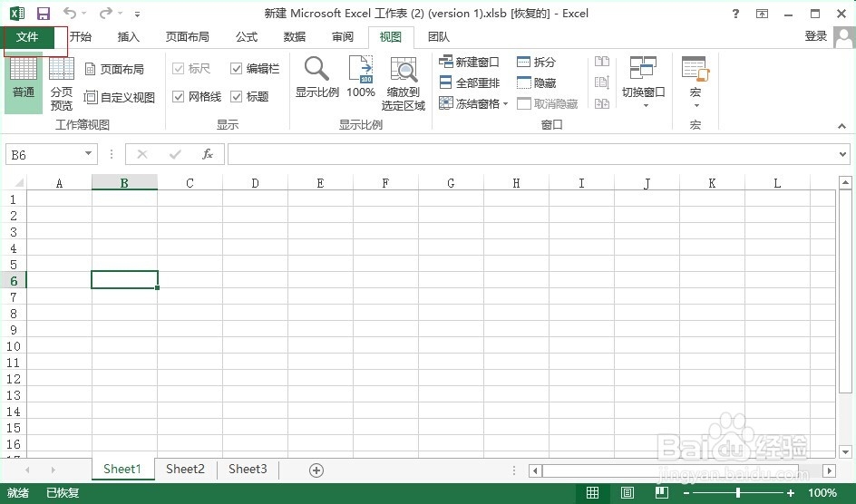Select column D header
The height and width of the screenshot is (504, 856).
pos(255,183)
